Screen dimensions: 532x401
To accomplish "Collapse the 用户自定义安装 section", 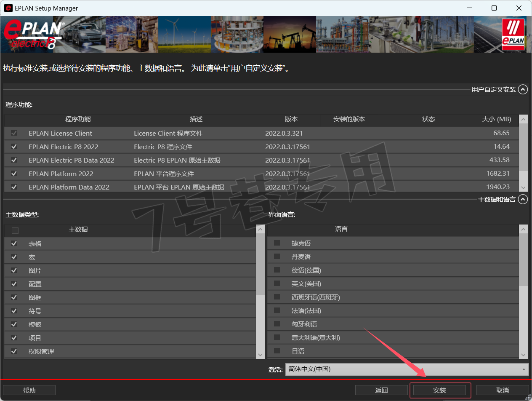I will [x=523, y=89].
